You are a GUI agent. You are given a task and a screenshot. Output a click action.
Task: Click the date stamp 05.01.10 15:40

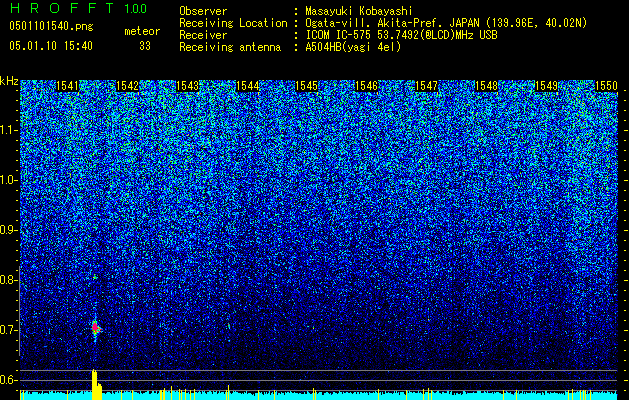pyautogui.click(x=51, y=46)
